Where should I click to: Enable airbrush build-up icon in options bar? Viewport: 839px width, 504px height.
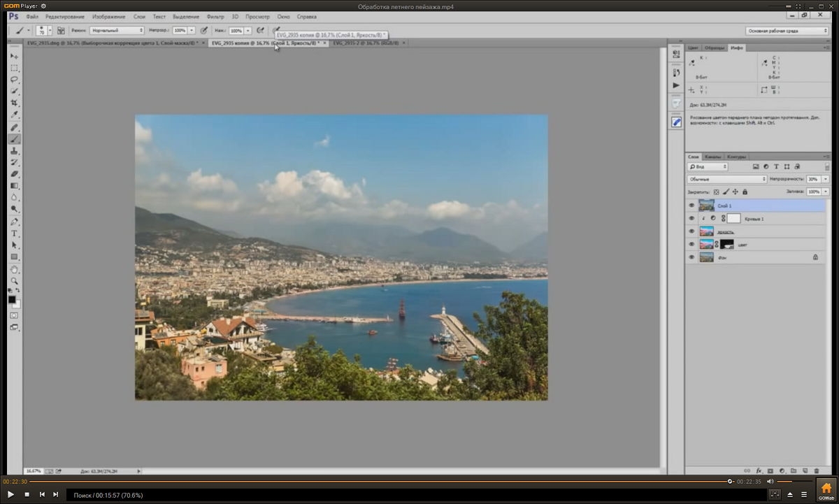[260, 31]
